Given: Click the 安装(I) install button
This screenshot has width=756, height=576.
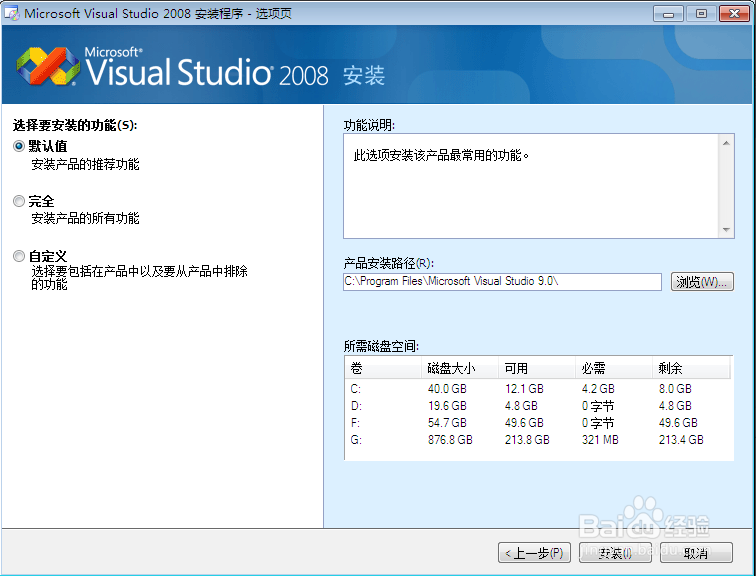Looking at the screenshot, I should (615, 553).
